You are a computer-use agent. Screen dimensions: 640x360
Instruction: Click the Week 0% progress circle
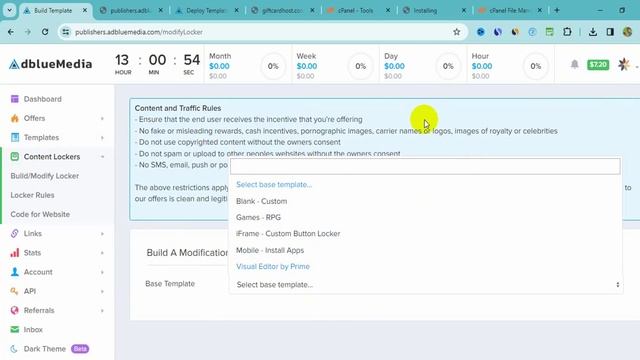coord(360,66)
